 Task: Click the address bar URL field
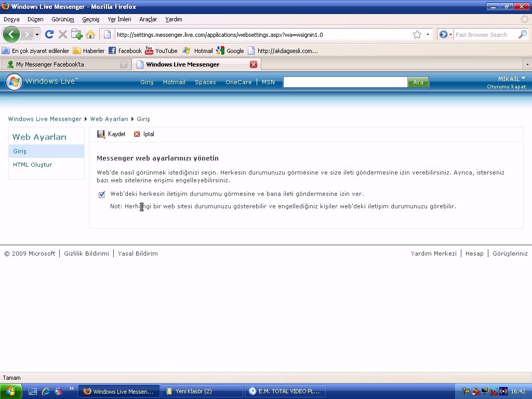pyautogui.click(x=263, y=35)
